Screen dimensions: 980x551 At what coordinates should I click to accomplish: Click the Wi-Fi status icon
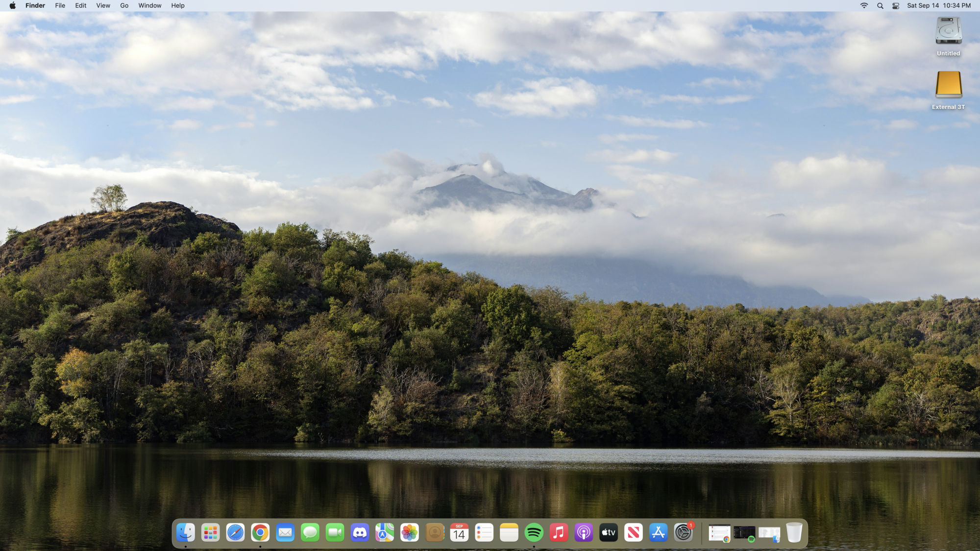pos(864,6)
